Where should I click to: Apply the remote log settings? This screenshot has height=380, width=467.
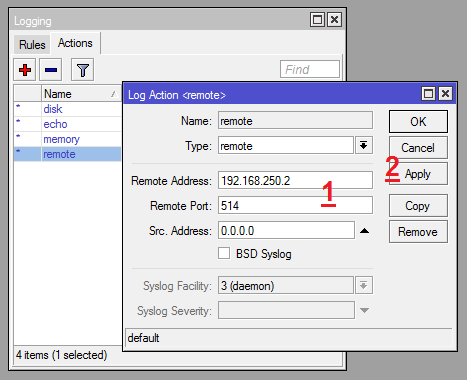(x=418, y=174)
